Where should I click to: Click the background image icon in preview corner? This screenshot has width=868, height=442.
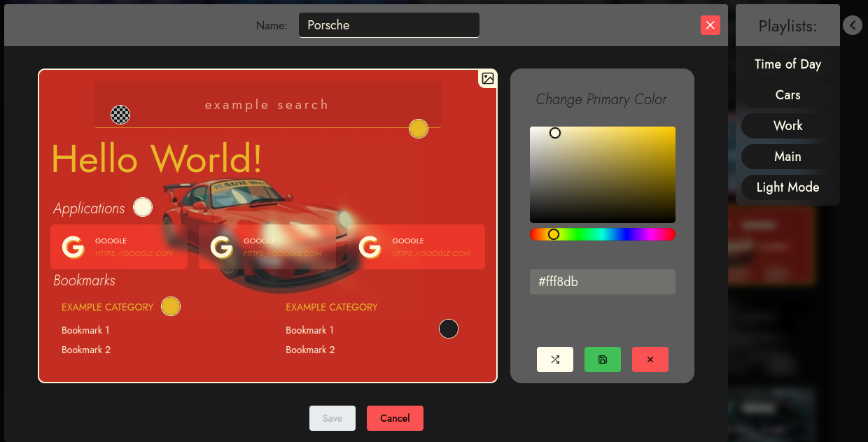point(488,78)
